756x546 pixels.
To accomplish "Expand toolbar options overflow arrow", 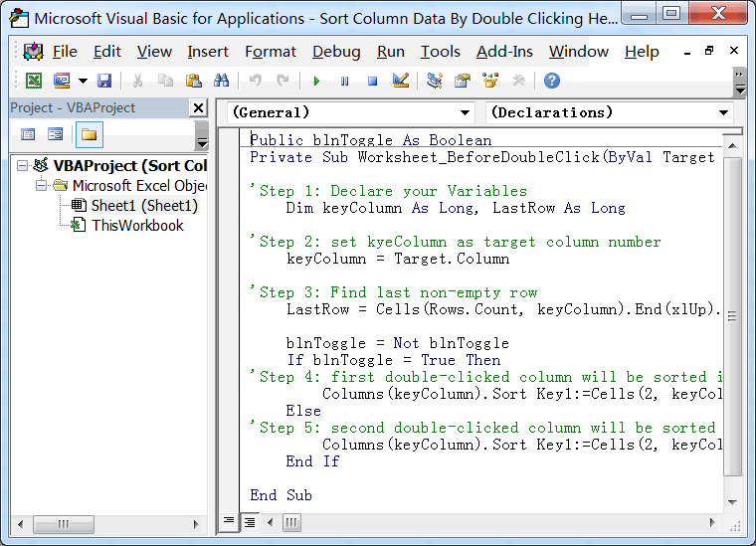I will tap(740, 83).
